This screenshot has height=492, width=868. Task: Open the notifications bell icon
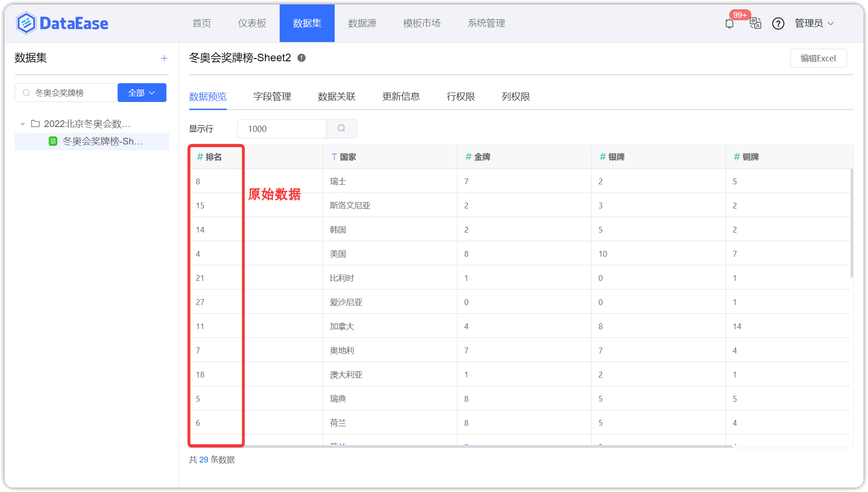729,24
